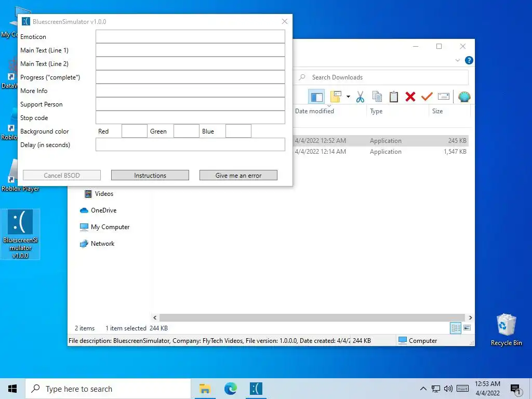Click the Red background color value box
This screenshot has width=532, height=399.
pos(135,131)
